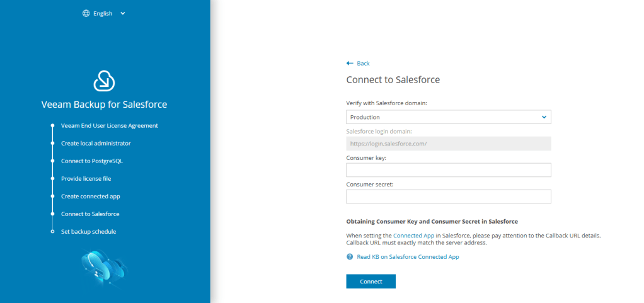Select Veeam End User License Agreement step
The width and height of the screenshot is (644, 303).
coord(109,125)
